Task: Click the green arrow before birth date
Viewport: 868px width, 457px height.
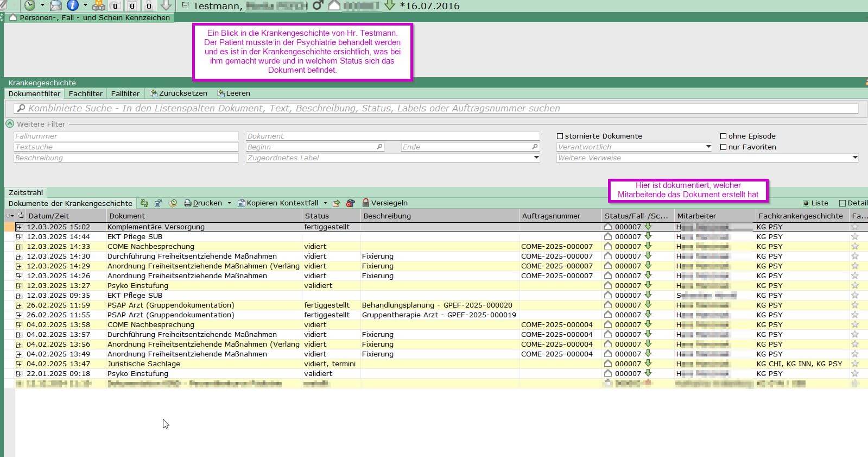Action: 390,5
